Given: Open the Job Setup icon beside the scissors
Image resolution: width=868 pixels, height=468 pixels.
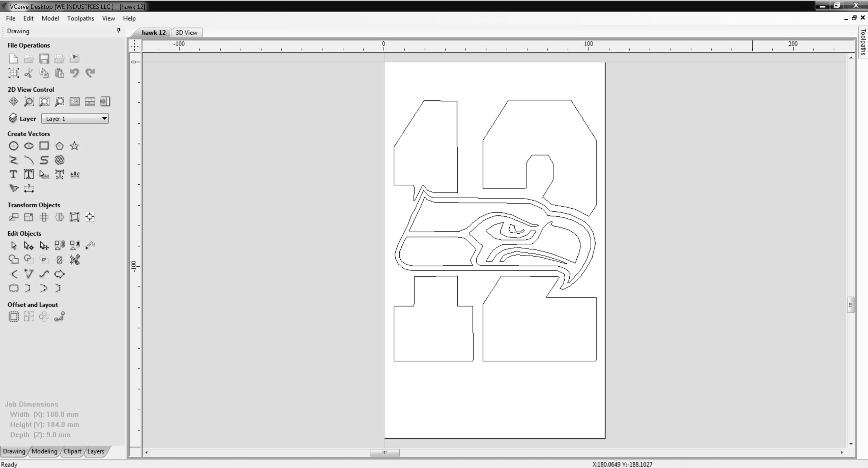Looking at the screenshot, I should coord(13,73).
